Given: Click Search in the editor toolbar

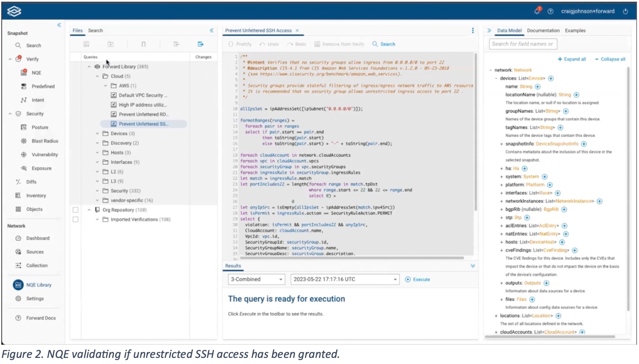Looking at the screenshot, I should 384,44.
